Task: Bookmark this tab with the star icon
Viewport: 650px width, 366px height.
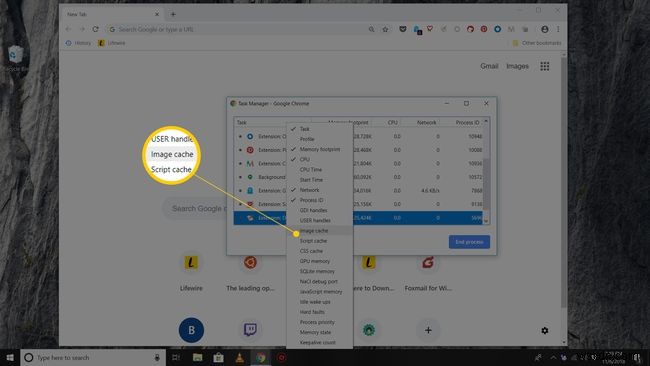Action: point(385,29)
